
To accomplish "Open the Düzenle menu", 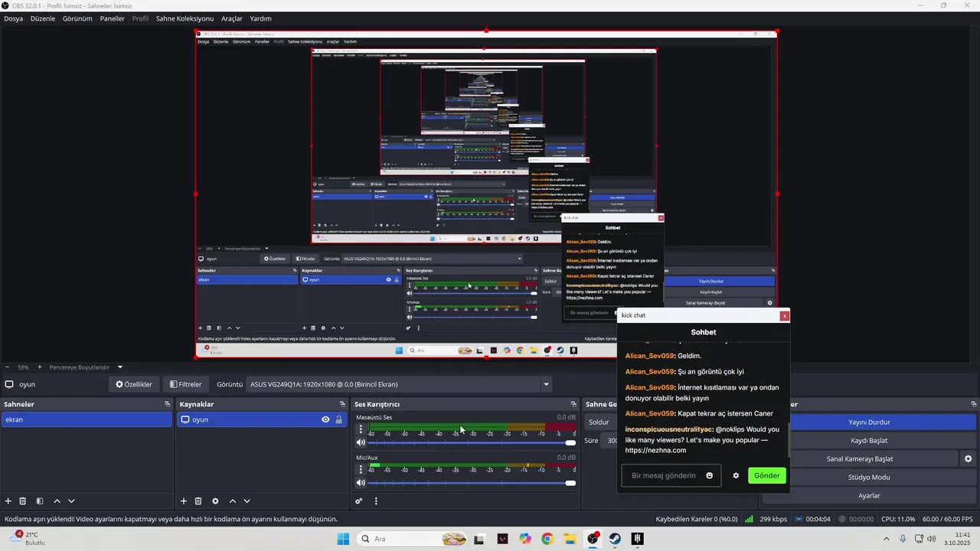I will click(x=43, y=18).
